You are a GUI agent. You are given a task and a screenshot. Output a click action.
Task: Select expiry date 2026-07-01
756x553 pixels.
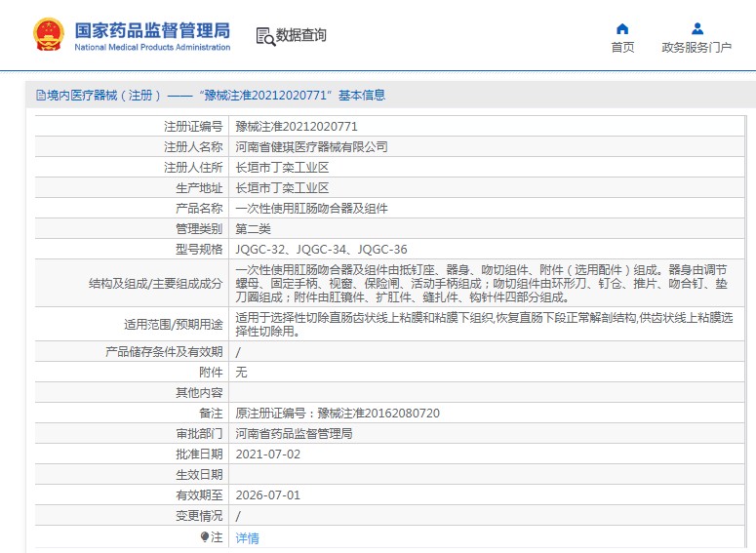[x=267, y=495]
